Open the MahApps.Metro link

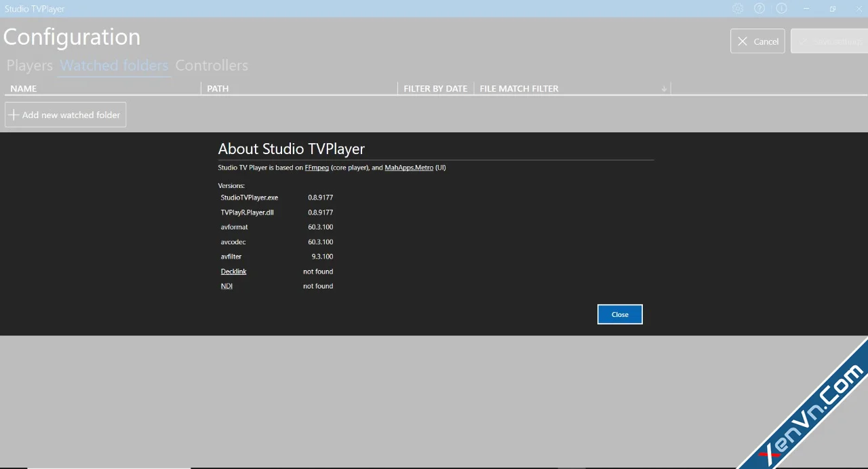(409, 168)
